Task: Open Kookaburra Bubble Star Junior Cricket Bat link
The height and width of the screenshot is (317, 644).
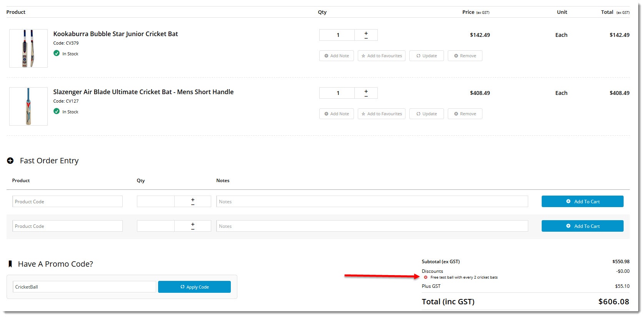Action: coord(115,34)
